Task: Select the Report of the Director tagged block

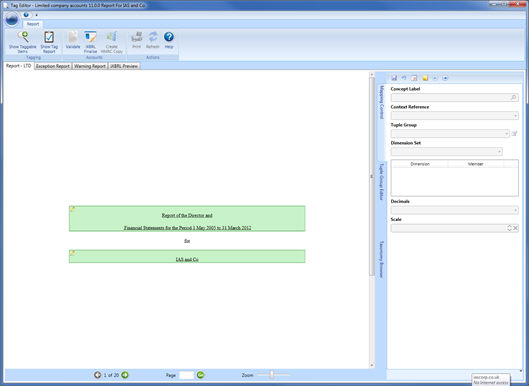Action: click(x=187, y=219)
